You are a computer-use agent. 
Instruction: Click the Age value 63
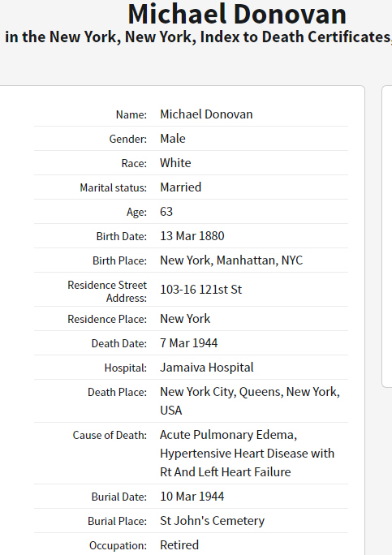pos(166,212)
